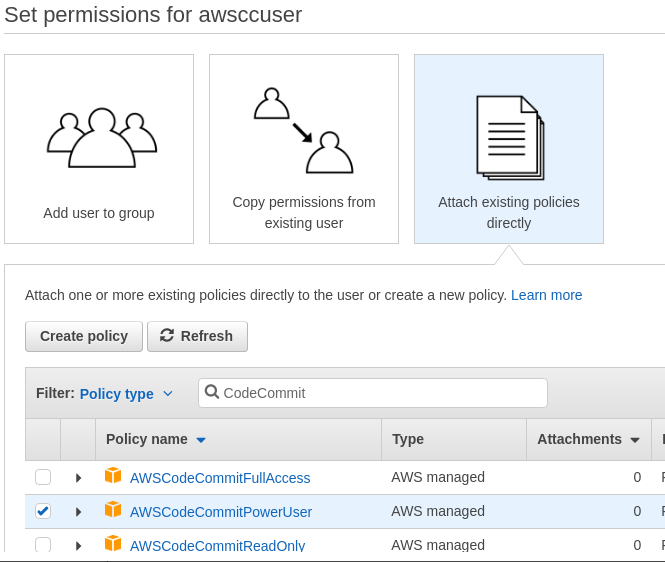Expand the AWSCodeCommitReadOnly policy row

(78, 546)
